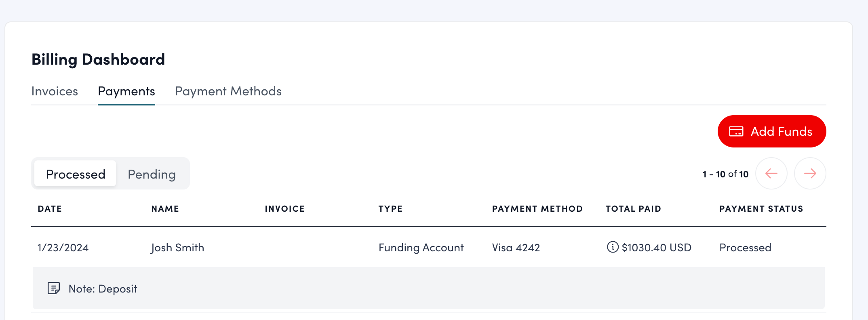Sort payments by the Date column

(50, 208)
